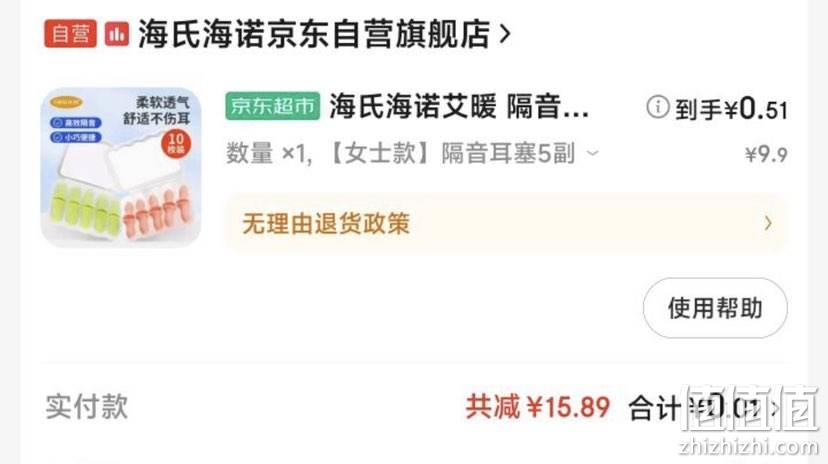Viewport: 828px width, 464px height.
Task: Click the zhizhizhi.com watermark
Action: click(748, 447)
